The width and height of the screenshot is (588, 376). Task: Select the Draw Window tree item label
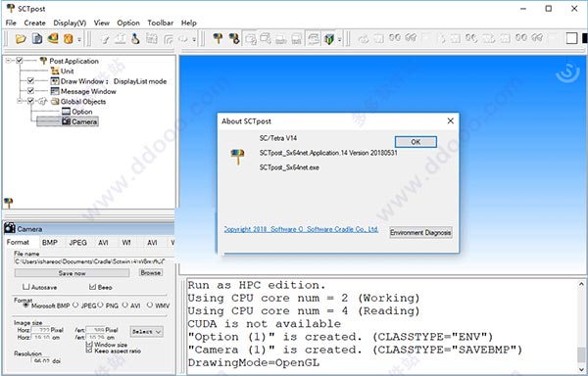[x=114, y=81]
